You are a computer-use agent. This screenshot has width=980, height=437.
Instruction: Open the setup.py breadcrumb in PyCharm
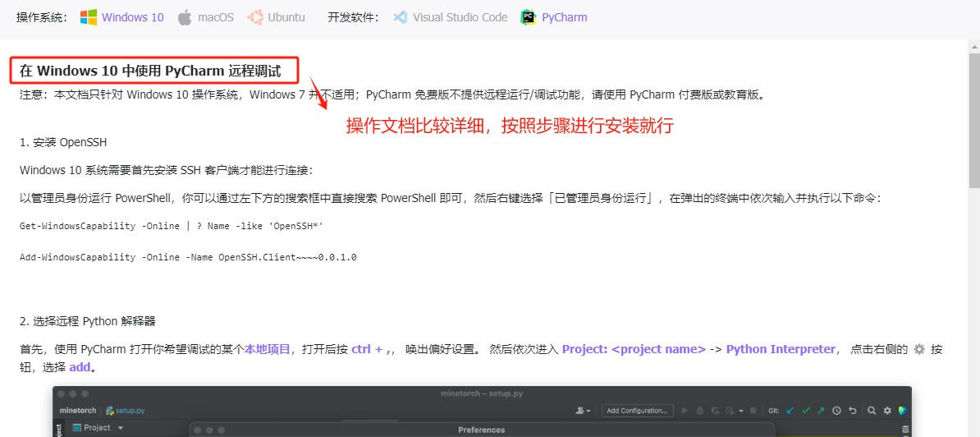pos(129,411)
